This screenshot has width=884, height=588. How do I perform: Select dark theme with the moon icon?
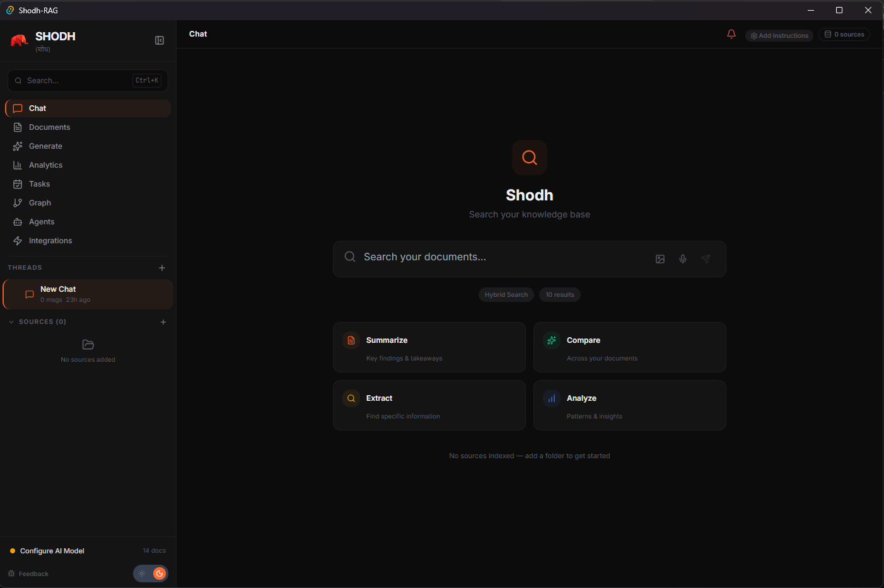tap(160, 574)
